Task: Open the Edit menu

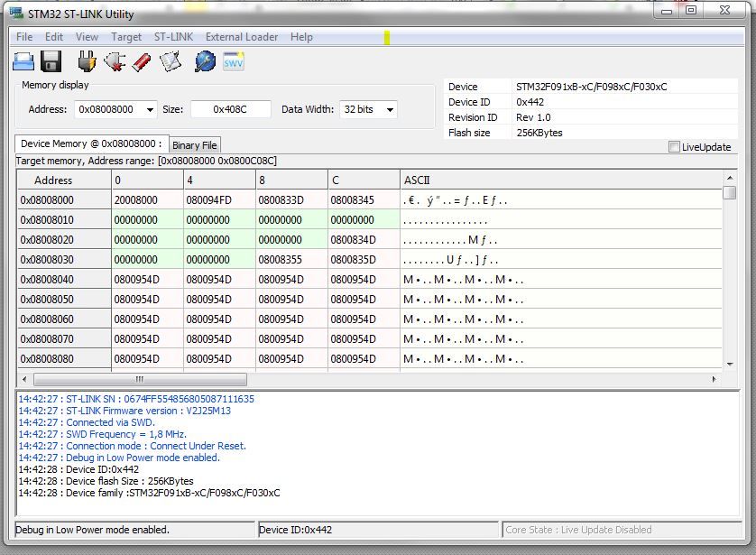Action: coord(54,37)
